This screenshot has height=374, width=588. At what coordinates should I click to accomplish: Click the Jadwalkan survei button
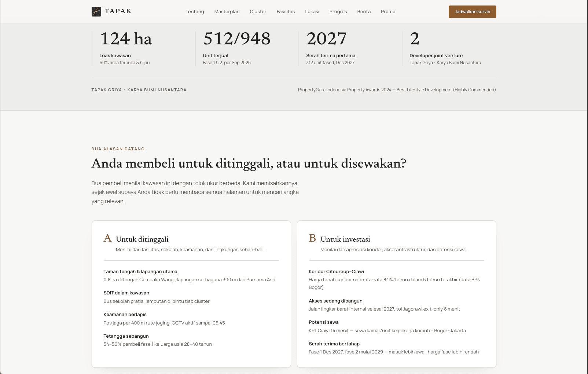pyautogui.click(x=472, y=12)
